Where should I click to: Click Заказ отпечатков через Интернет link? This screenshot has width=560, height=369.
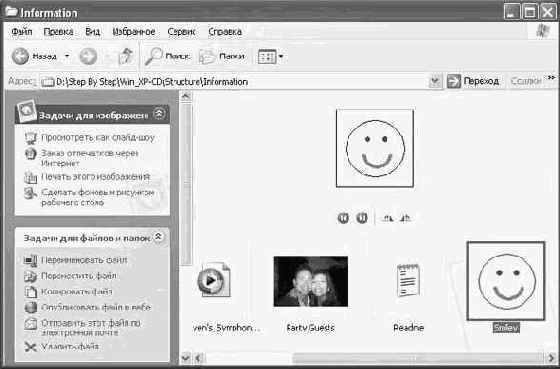click(x=90, y=158)
